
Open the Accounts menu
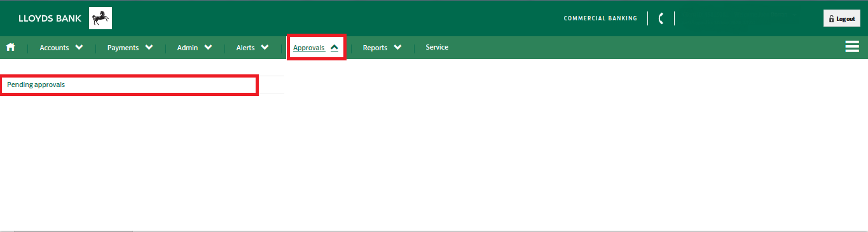(54, 48)
